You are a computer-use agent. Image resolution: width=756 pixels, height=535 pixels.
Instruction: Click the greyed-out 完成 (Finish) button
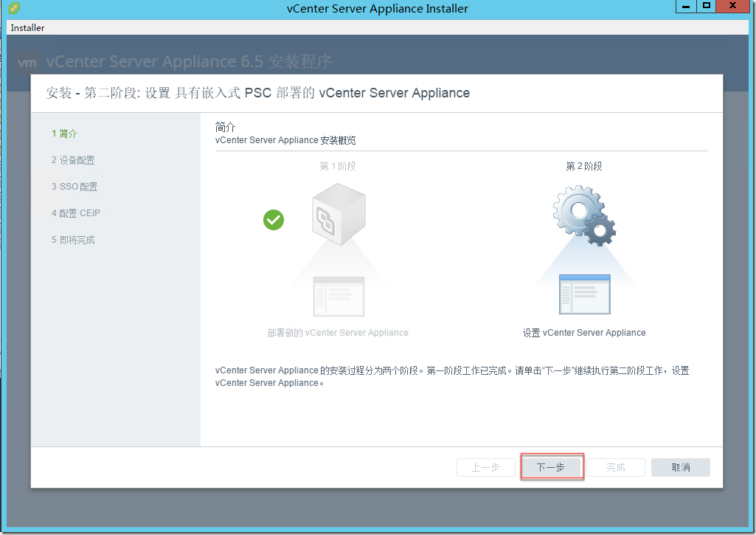point(616,467)
